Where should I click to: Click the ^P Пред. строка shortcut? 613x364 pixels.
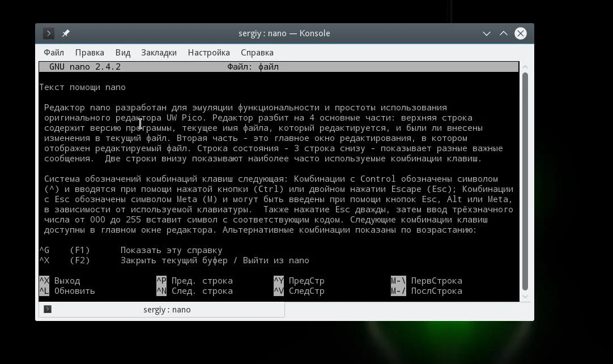tap(195, 280)
